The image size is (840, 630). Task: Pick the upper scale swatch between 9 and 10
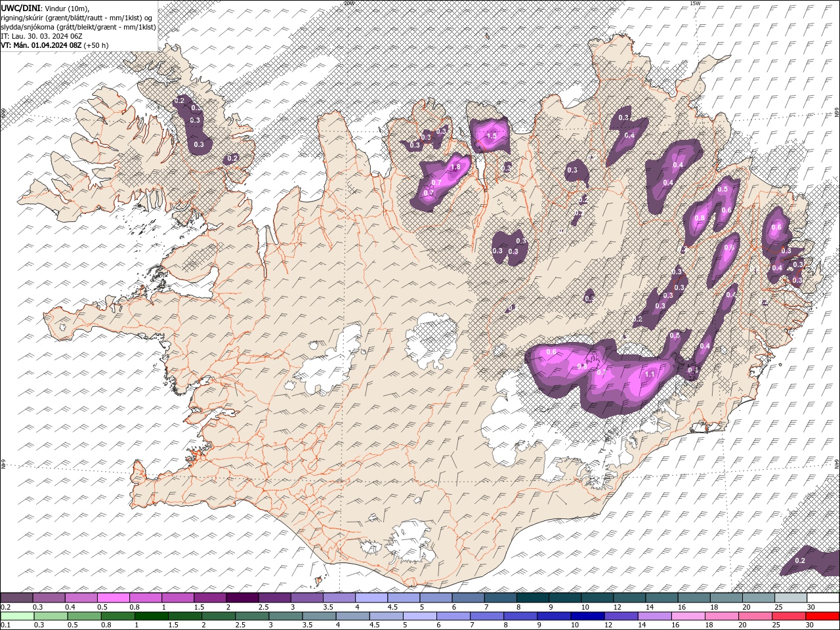[565, 598]
